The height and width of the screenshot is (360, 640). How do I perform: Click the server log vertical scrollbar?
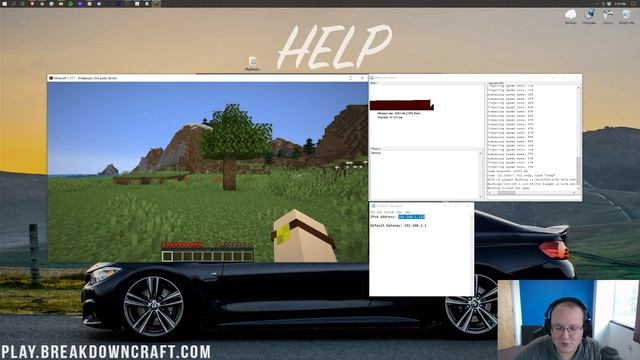coord(578,139)
